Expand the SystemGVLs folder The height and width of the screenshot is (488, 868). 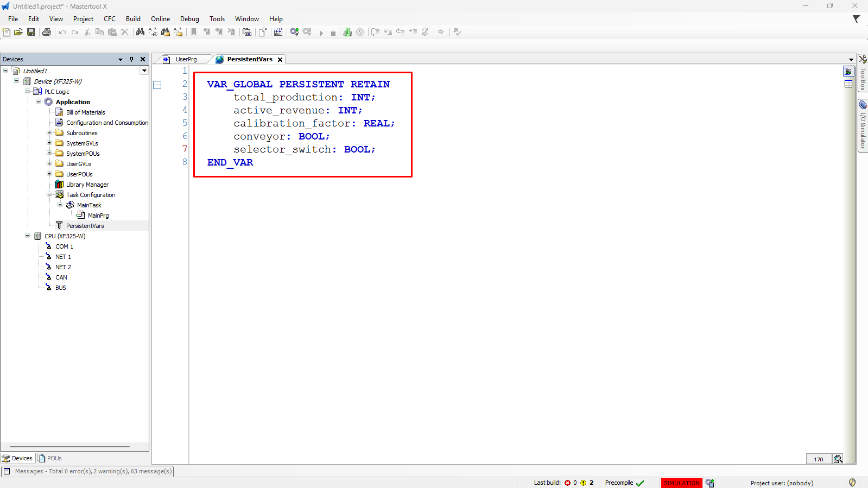pos(49,143)
